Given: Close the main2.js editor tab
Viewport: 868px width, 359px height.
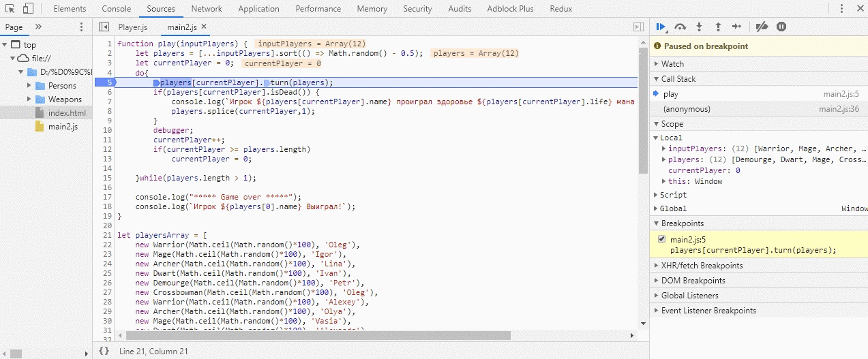Looking at the screenshot, I should 204,27.
